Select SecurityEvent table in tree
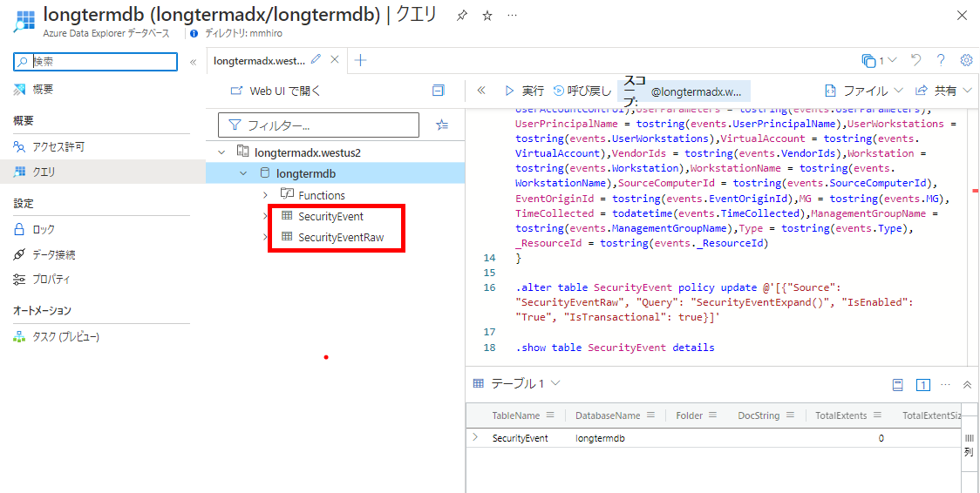 click(330, 217)
